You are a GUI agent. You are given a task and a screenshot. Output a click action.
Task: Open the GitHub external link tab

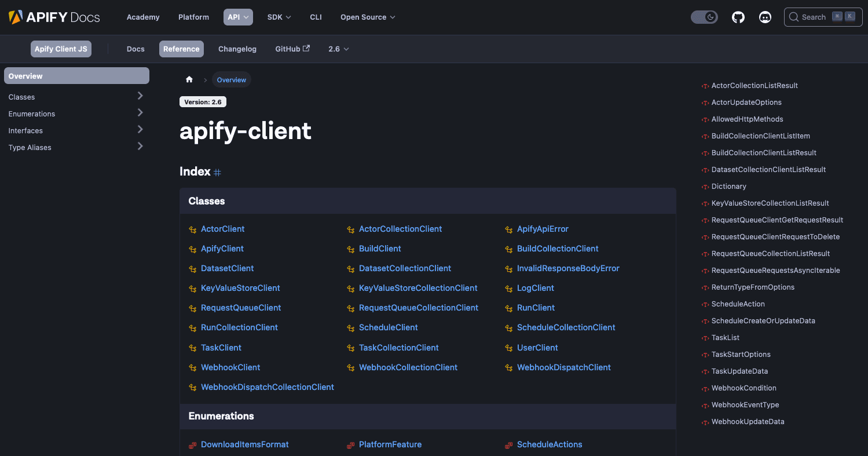(x=292, y=49)
